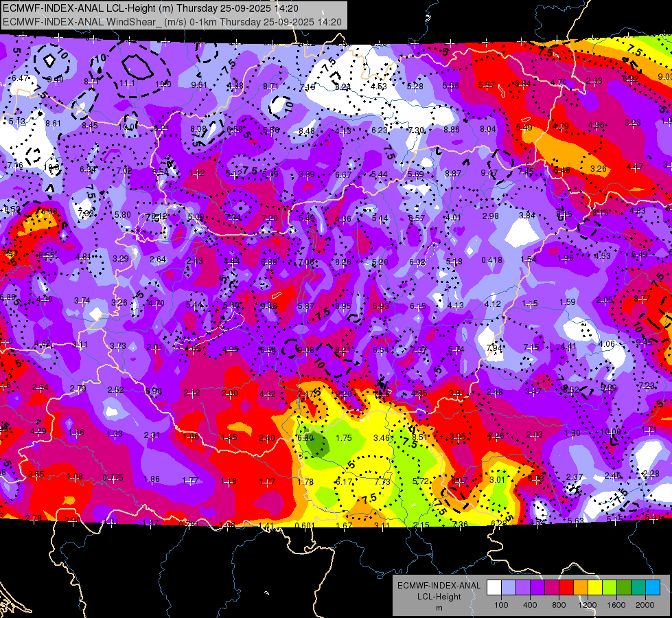
Task: Click the wind shear value '8.26'
Action: pyautogui.click(x=343, y=262)
